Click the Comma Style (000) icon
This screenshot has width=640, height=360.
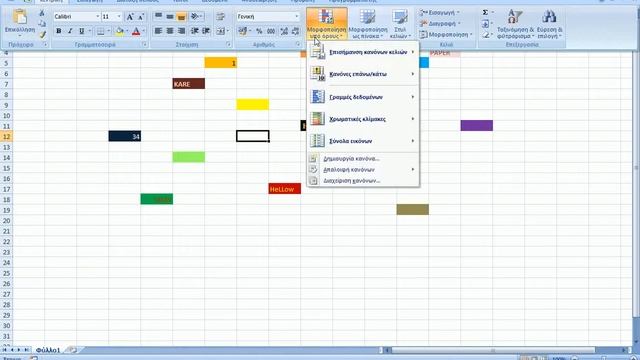[x=271, y=31]
